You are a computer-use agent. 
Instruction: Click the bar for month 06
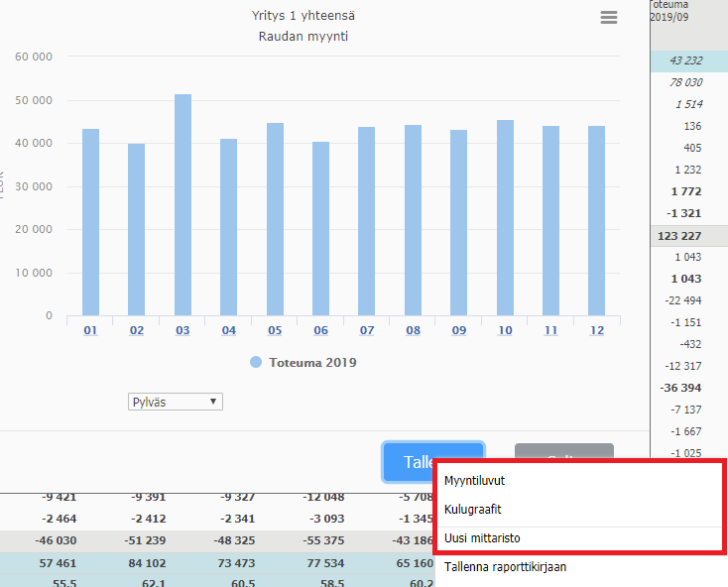point(320,229)
